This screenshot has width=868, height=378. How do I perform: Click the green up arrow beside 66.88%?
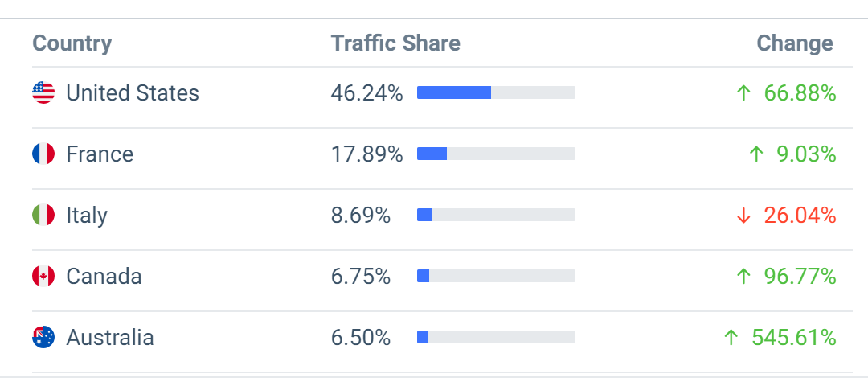coord(743,93)
